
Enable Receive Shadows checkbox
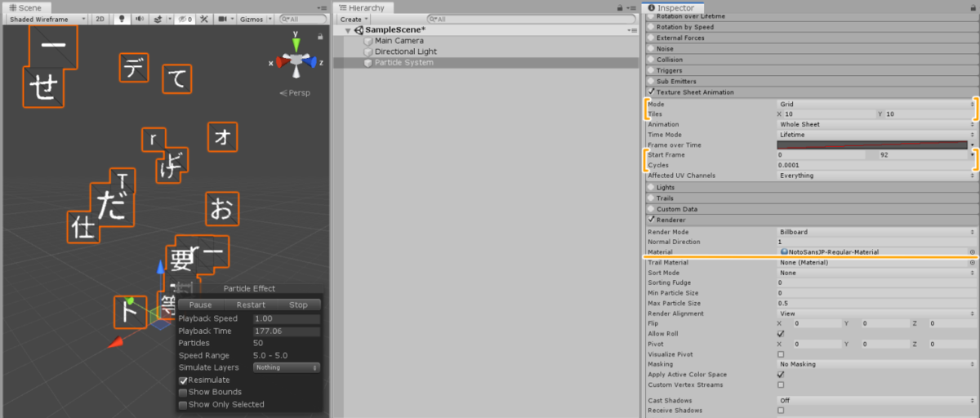781,411
